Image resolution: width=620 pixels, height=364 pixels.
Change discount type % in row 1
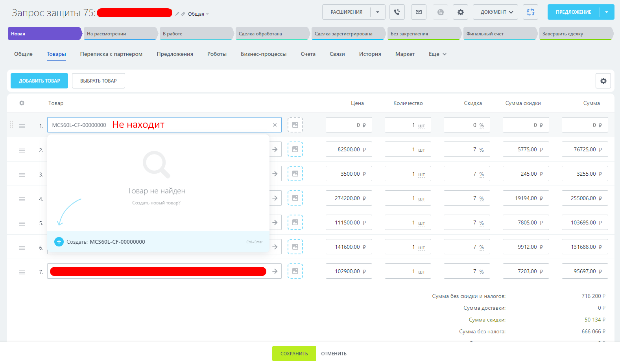click(x=482, y=125)
